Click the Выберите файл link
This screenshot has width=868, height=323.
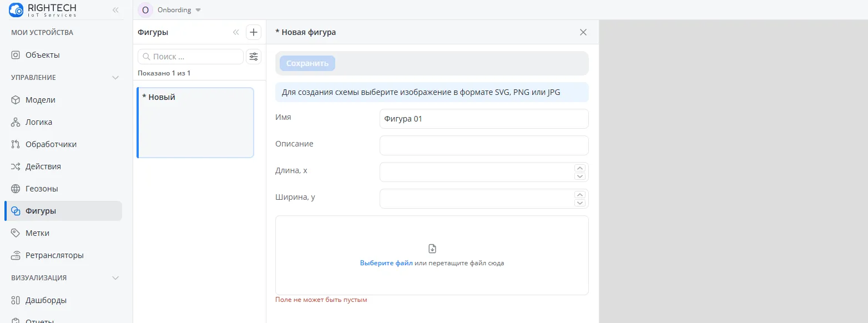[x=386, y=263]
